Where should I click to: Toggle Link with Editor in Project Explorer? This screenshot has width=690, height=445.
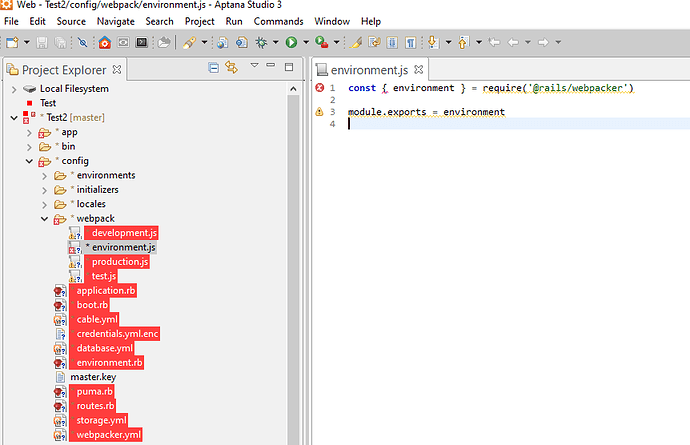click(231, 67)
